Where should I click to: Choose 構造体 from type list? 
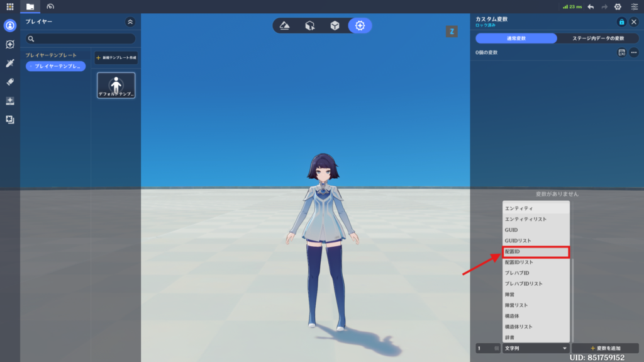tap(536, 316)
